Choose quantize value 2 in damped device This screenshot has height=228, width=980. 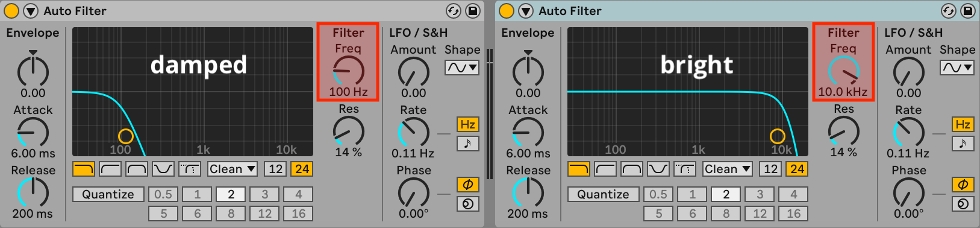pyautogui.click(x=231, y=194)
